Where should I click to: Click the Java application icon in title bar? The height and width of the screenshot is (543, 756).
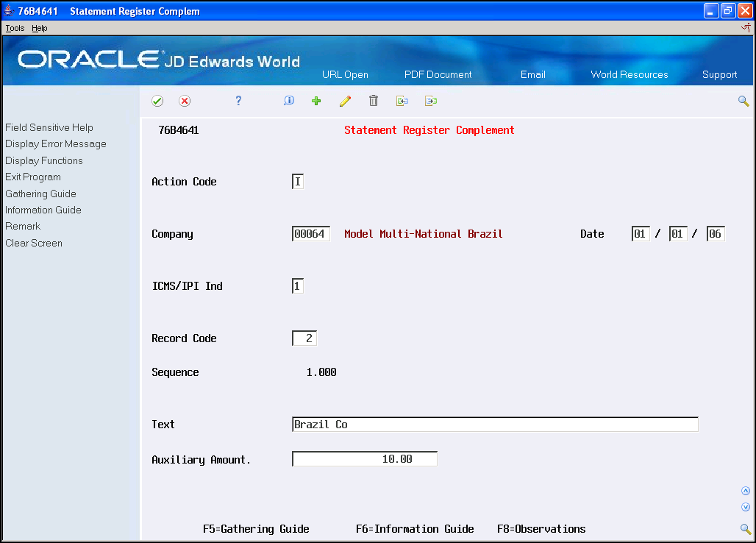click(9, 10)
